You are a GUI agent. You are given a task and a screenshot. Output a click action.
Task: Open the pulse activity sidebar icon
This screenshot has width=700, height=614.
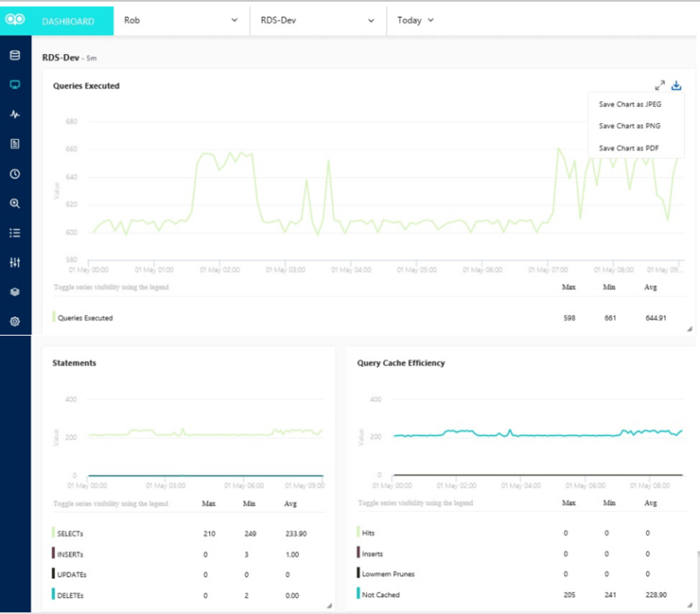click(14, 115)
